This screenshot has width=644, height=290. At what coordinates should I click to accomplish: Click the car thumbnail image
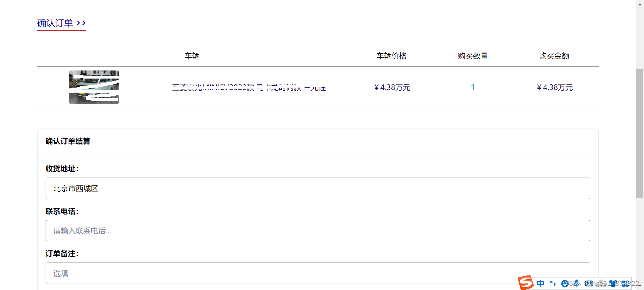coord(94,87)
